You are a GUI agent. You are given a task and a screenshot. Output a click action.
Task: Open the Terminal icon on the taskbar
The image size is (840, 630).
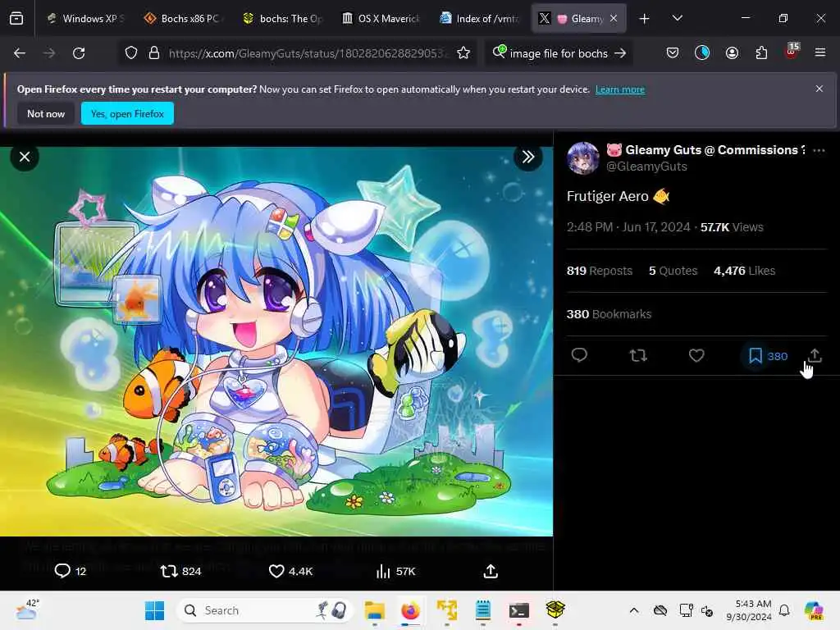pos(518,610)
